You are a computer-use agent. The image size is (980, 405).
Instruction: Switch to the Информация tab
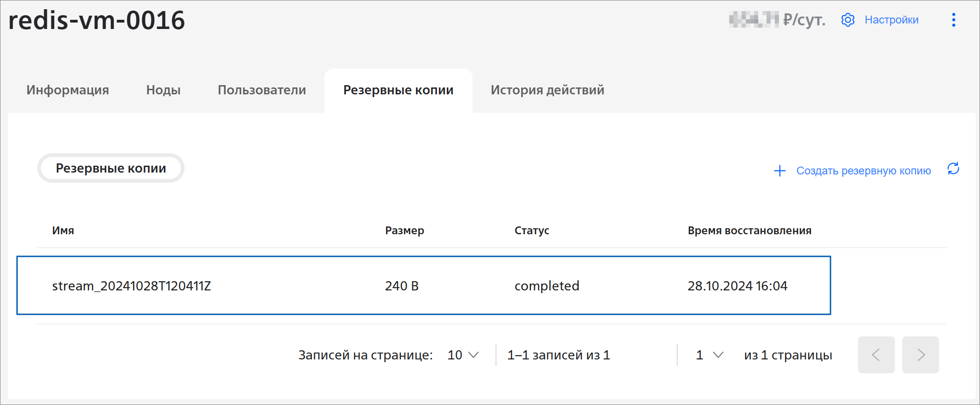[x=68, y=90]
